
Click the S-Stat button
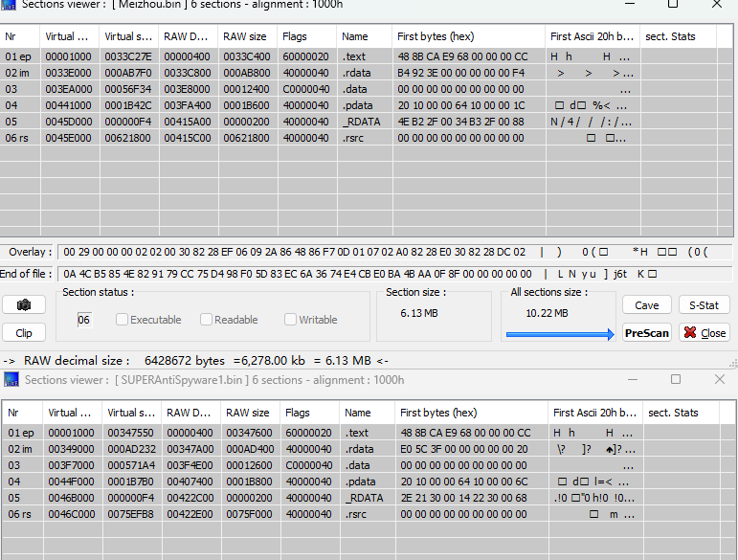point(704,305)
